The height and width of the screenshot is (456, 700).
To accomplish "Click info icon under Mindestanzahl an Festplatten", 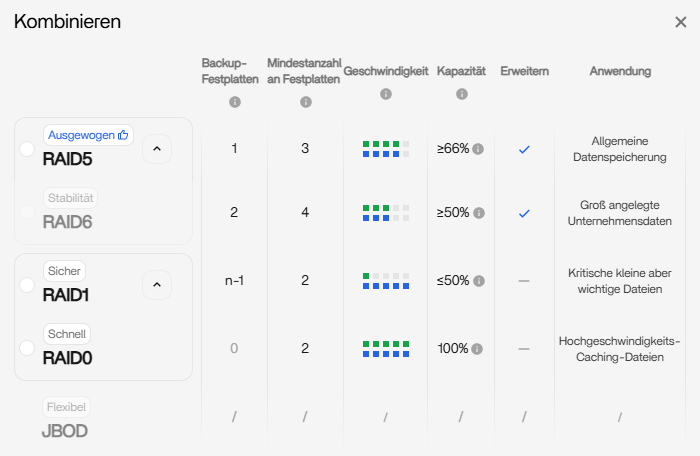I will pyautogui.click(x=305, y=102).
